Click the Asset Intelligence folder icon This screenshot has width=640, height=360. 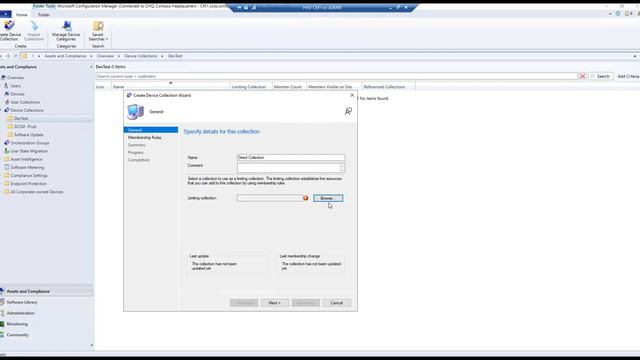point(7,159)
